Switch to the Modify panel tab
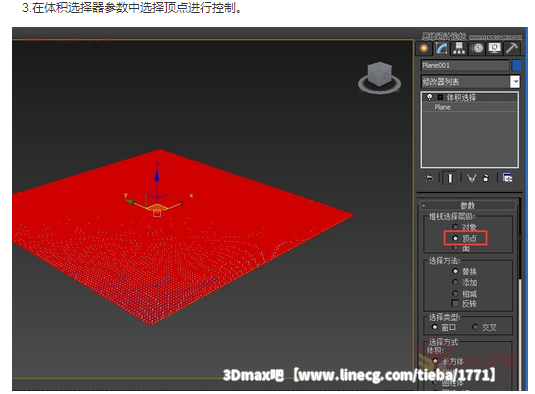This screenshot has width=535, height=394. point(442,48)
